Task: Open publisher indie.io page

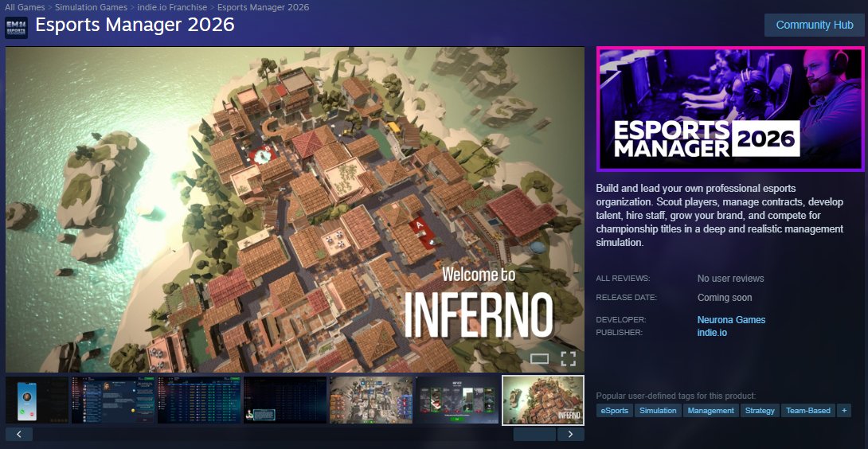Action: 712,333
